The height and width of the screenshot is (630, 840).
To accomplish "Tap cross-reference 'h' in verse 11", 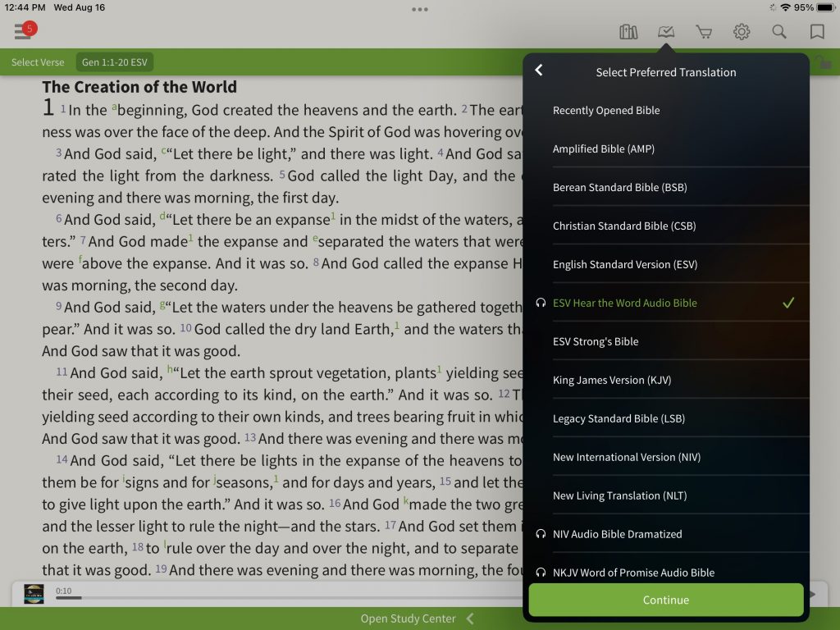I will (x=171, y=370).
